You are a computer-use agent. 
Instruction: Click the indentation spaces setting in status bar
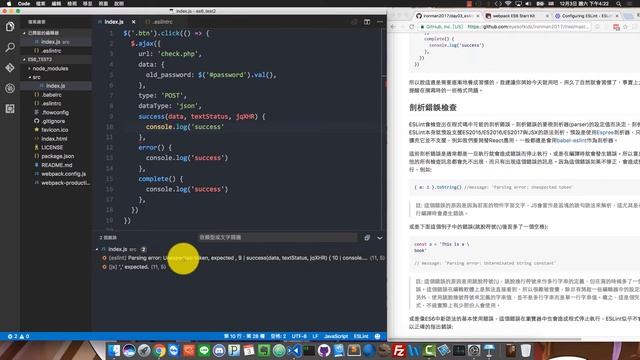point(278,336)
